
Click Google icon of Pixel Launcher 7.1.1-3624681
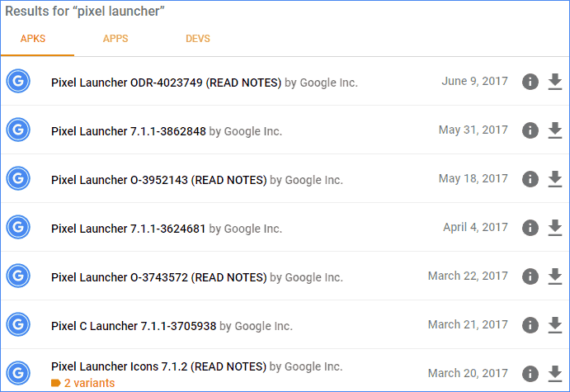coord(18,227)
